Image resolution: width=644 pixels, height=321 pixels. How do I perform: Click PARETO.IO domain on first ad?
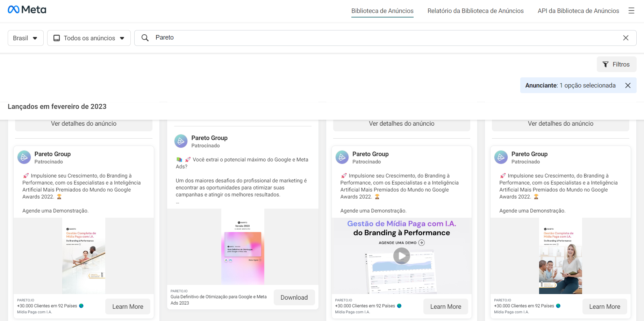click(x=26, y=300)
